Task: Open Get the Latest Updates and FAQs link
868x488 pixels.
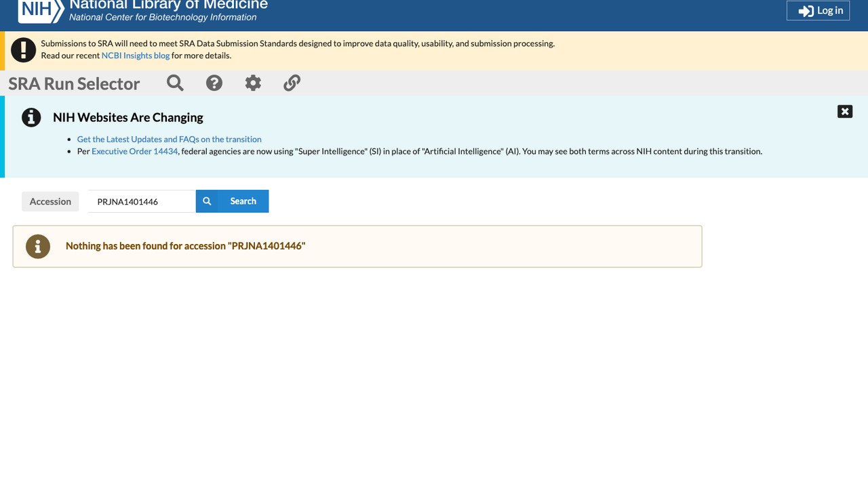Action: point(170,139)
